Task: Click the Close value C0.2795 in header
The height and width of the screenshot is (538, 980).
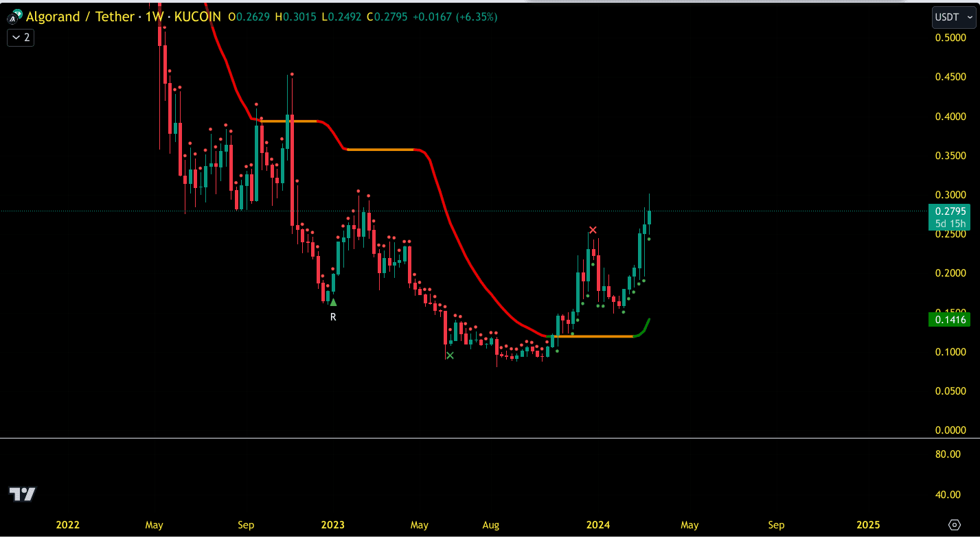Action: point(388,16)
